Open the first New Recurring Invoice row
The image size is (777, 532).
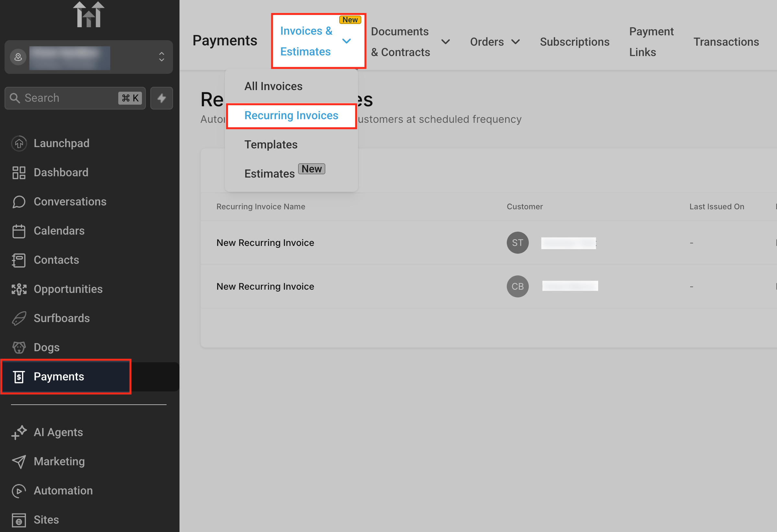tap(265, 243)
